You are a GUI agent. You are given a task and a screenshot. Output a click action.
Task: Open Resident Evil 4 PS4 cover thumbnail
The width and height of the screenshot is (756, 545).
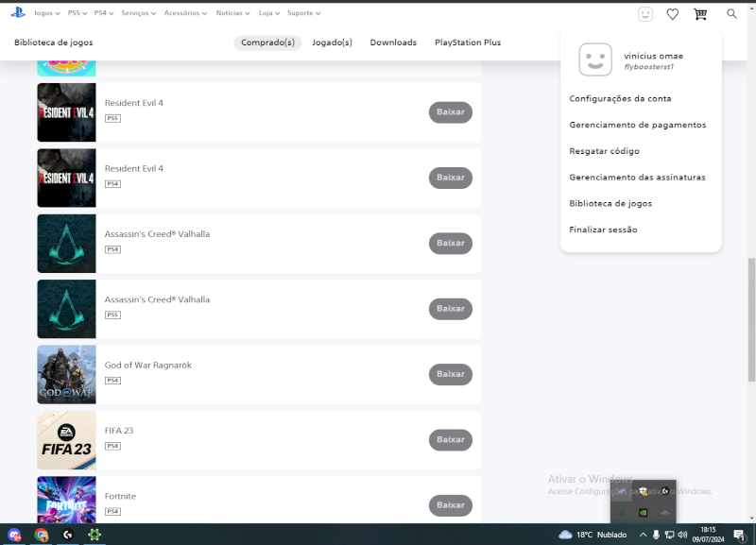click(66, 178)
